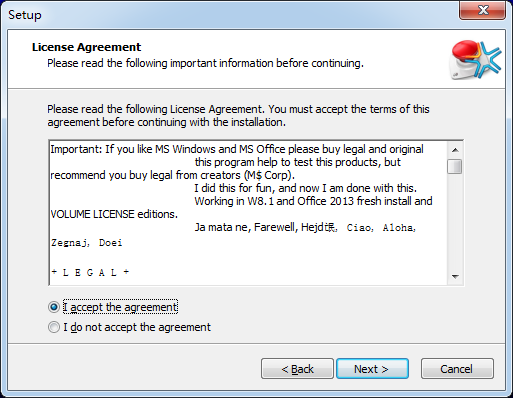Go to the previous step with Back button
513x398 pixels.
(297, 369)
